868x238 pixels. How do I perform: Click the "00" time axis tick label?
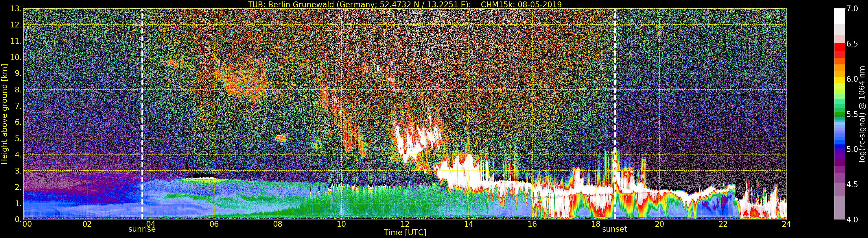[27, 224]
